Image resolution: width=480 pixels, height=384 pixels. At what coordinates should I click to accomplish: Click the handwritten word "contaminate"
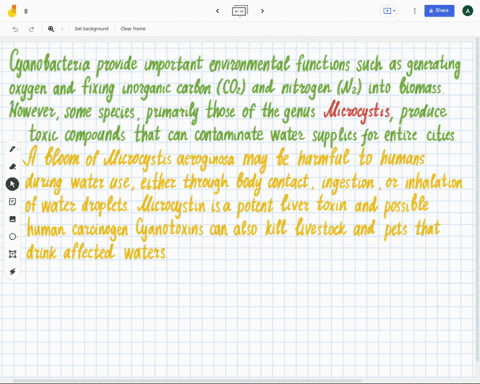click(x=229, y=134)
